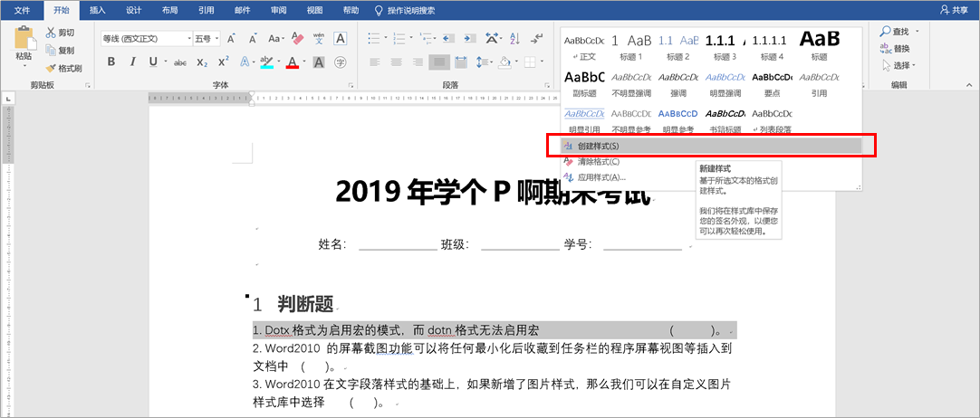Click the Cut (剪切) scissors button
The image size is (980, 418).
tap(61, 33)
